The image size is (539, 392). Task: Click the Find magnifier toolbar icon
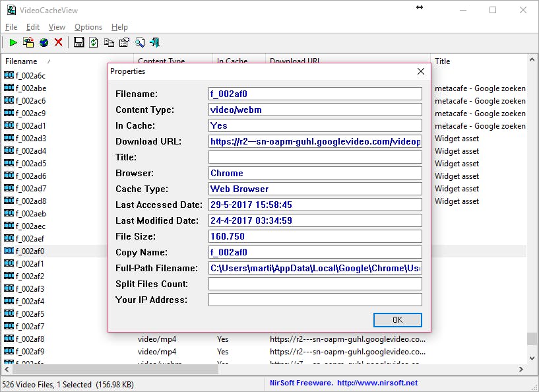(139, 43)
